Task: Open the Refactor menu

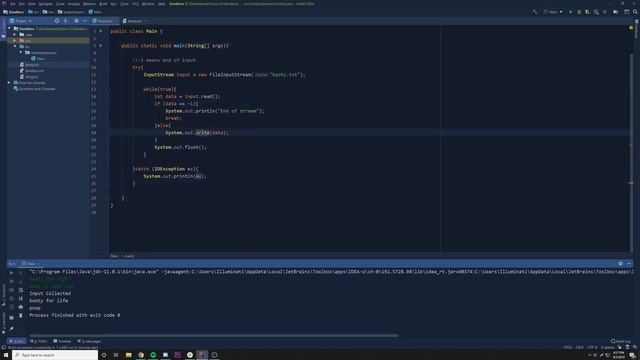Action: coord(89,4)
